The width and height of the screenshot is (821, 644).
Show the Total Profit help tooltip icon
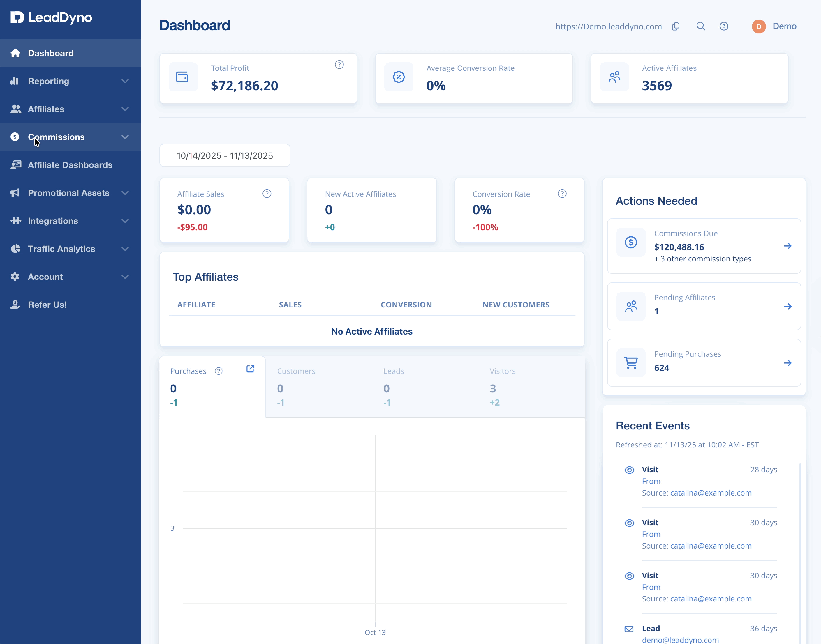coord(339,64)
